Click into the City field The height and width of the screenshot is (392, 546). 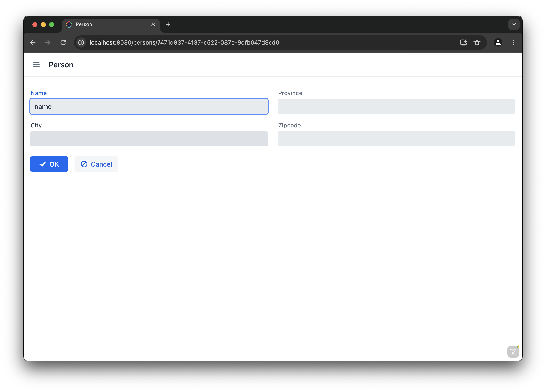tap(149, 139)
